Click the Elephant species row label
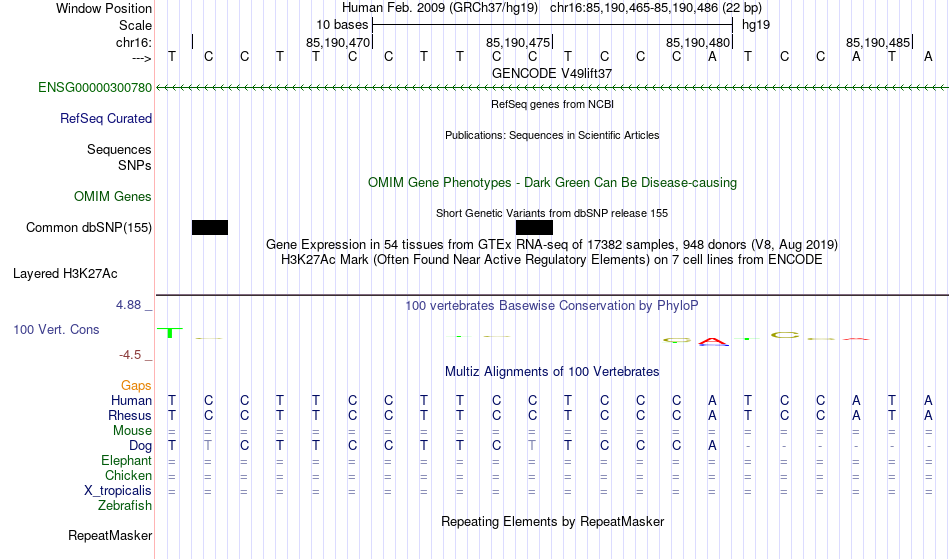The image size is (950, 559). click(x=127, y=461)
